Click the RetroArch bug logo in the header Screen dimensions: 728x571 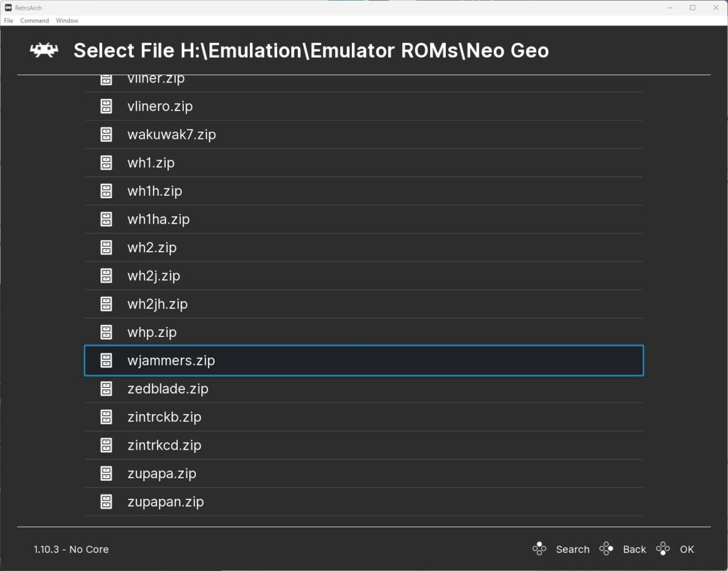tap(43, 50)
